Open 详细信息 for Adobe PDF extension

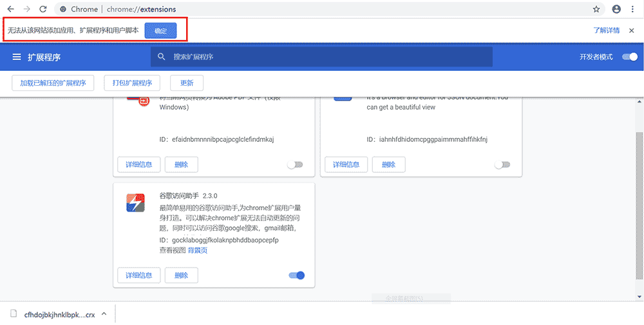139,164
